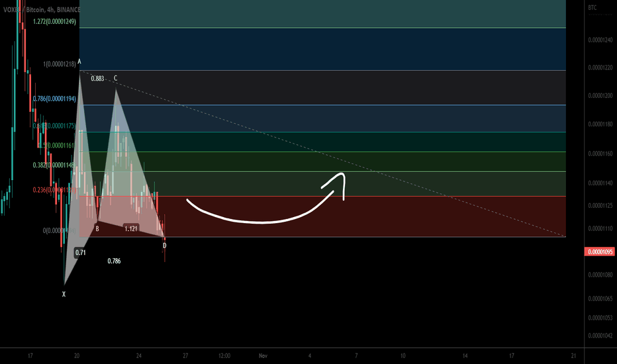Click the 0.00001053 price axis label
617x364 pixels.
[600, 318]
